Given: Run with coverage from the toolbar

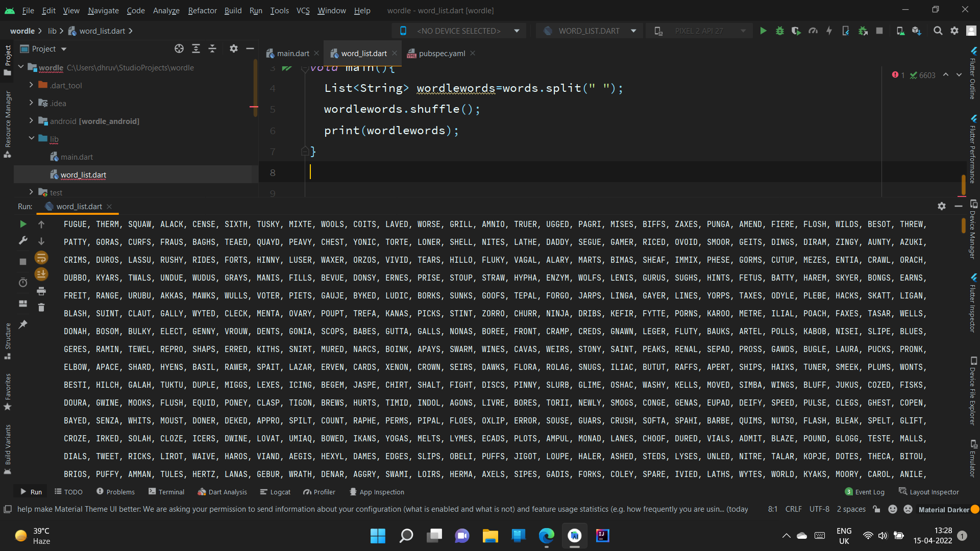Looking at the screenshot, I should pos(796,31).
